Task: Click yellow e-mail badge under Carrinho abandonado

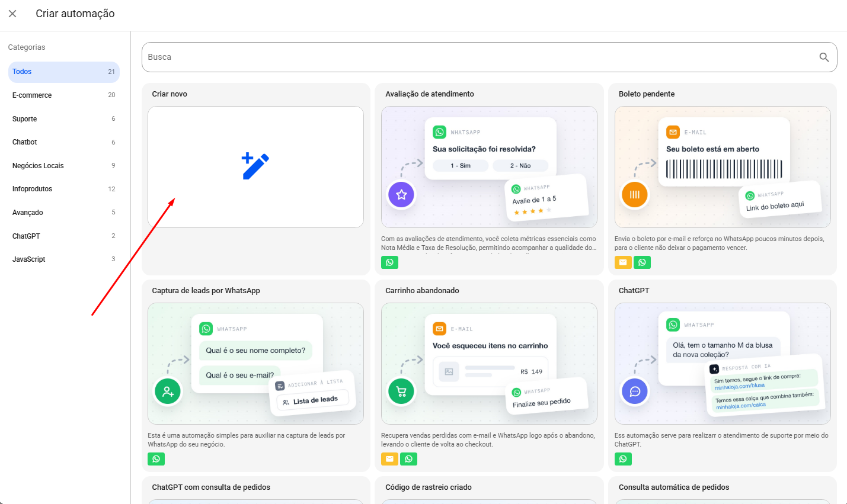Action: pos(389,459)
